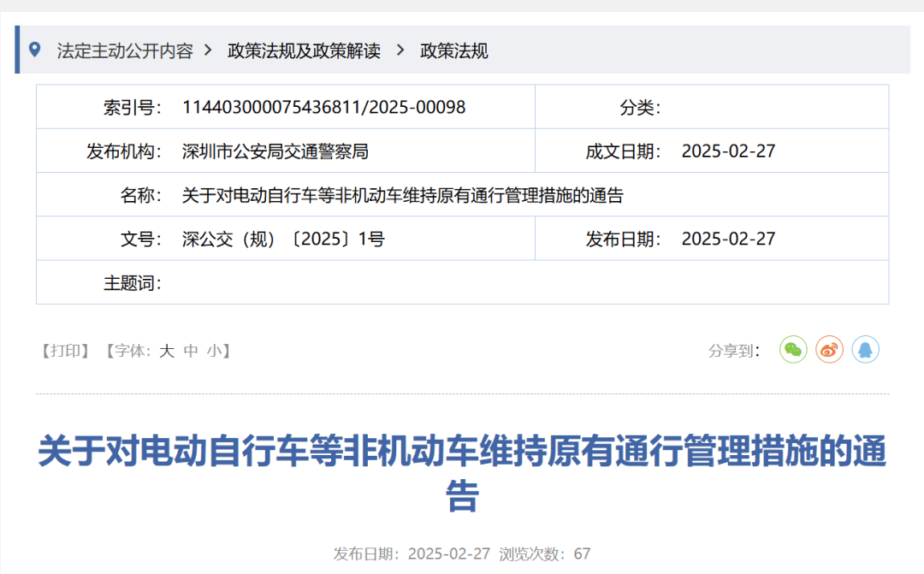Click the 发布日期 line under the headline
The width and height of the screenshot is (924, 574).
point(412,554)
